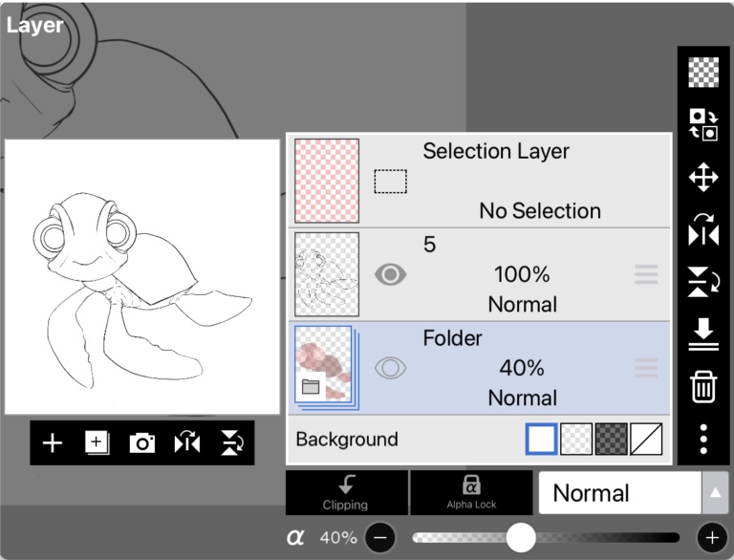Click folder icon on Folder thumbnail
Image resolution: width=734 pixels, height=560 pixels.
311,387
